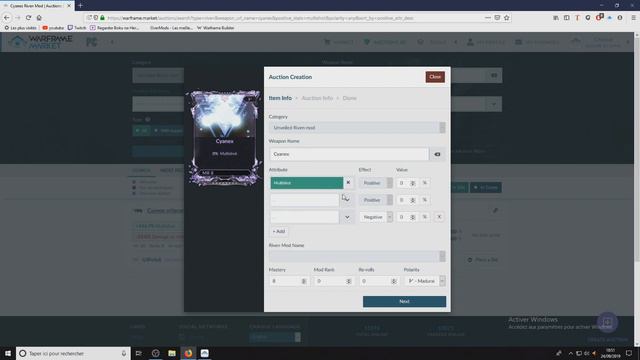The height and width of the screenshot is (360, 640).
Task: Open the Riven Mod Name dropdown
Action: (x=357, y=256)
